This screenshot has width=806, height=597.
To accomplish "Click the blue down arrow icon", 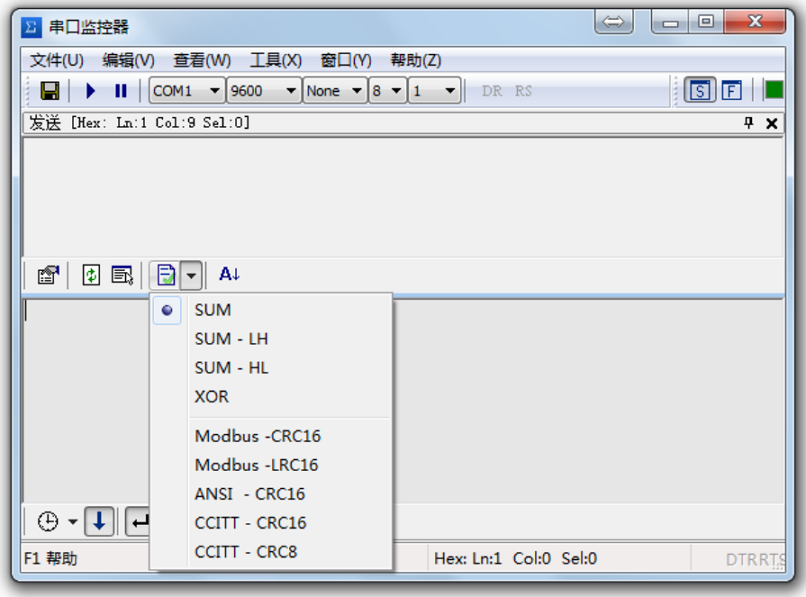I will [99, 521].
